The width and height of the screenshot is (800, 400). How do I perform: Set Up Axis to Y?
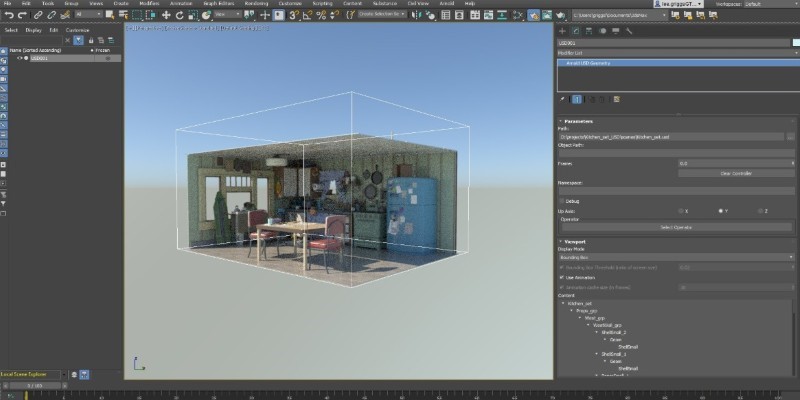(x=720, y=211)
